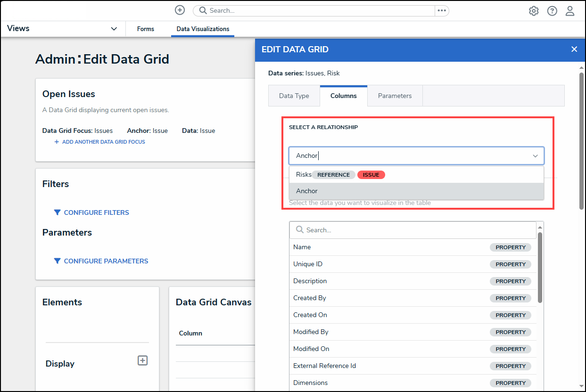Image resolution: width=586 pixels, height=392 pixels.
Task: Open the help question mark icon
Action: coord(552,11)
